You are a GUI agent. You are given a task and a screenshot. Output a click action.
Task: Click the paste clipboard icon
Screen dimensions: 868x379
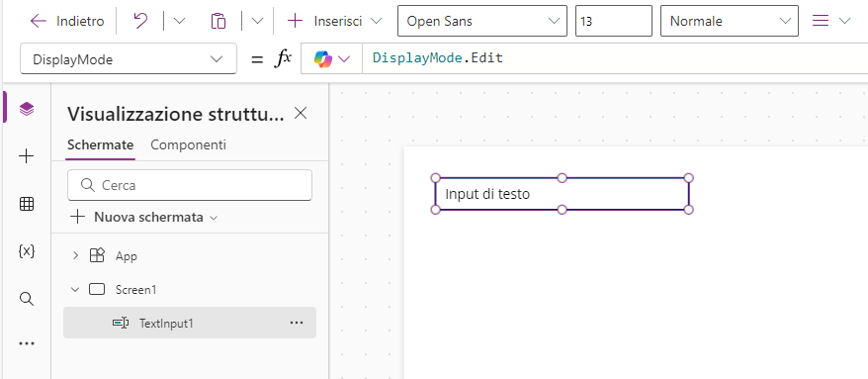pos(218,21)
